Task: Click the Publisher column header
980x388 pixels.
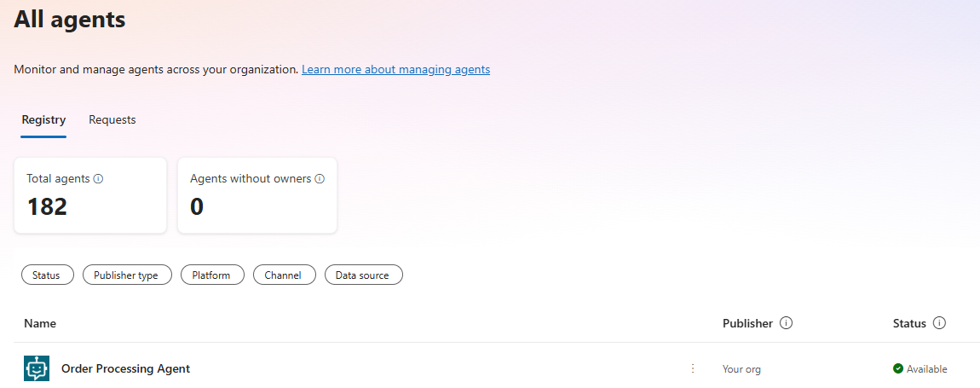Action: click(x=747, y=323)
